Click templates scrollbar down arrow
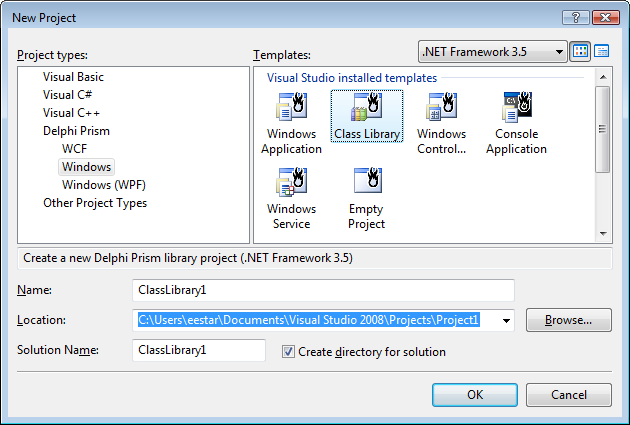The width and height of the screenshot is (630, 425). [x=603, y=233]
